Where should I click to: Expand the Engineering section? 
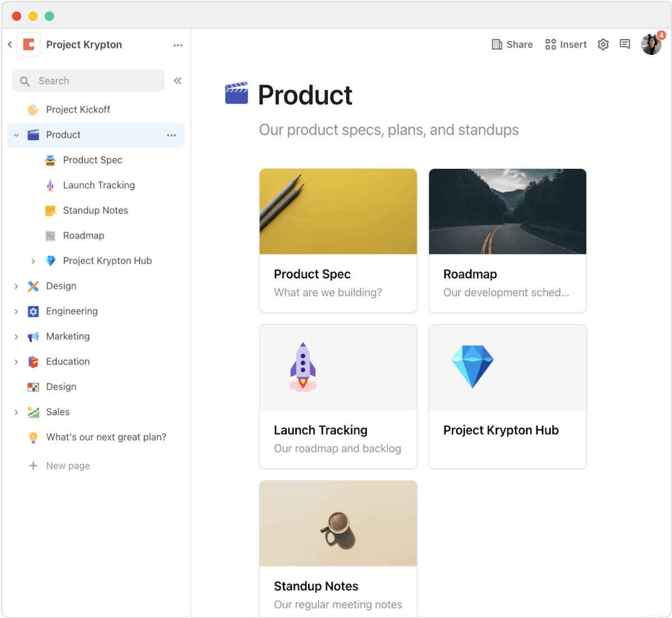(x=16, y=311)
